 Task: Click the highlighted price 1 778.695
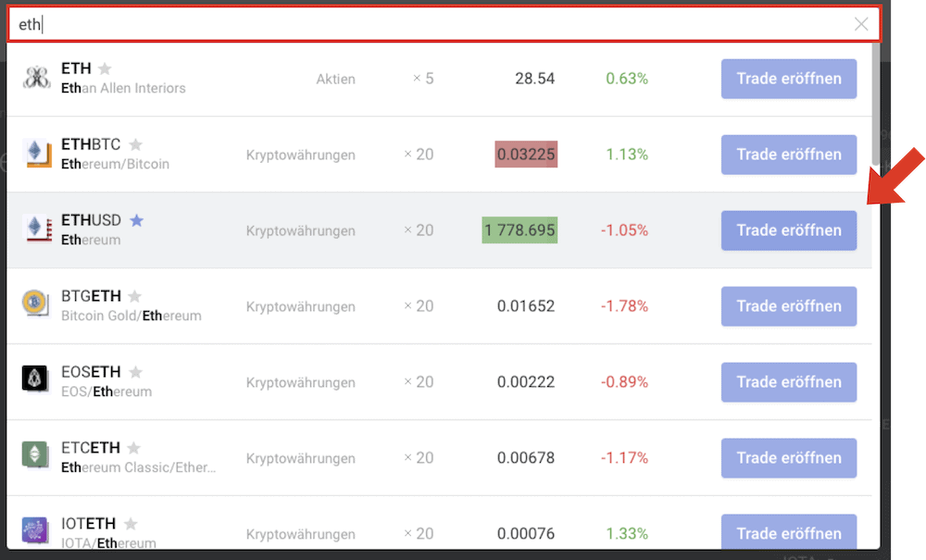pos(519,230)
